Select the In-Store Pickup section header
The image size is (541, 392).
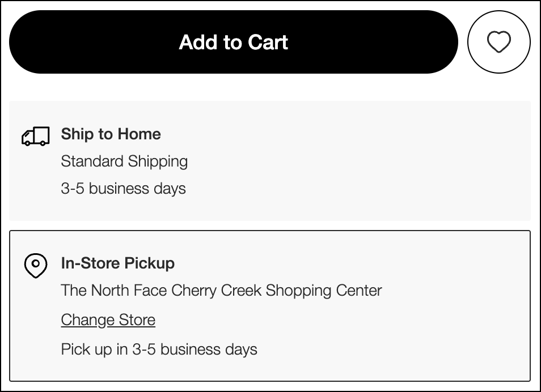117,263
